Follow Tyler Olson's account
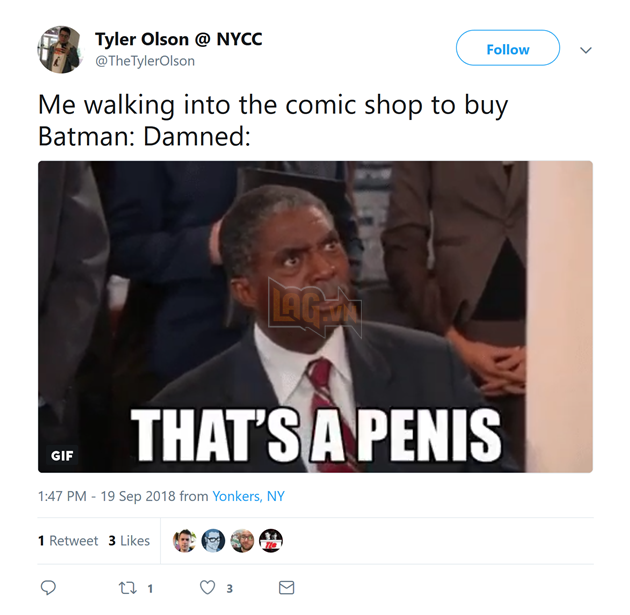Viewport: 630px width, 615px height. pos(508,48)
